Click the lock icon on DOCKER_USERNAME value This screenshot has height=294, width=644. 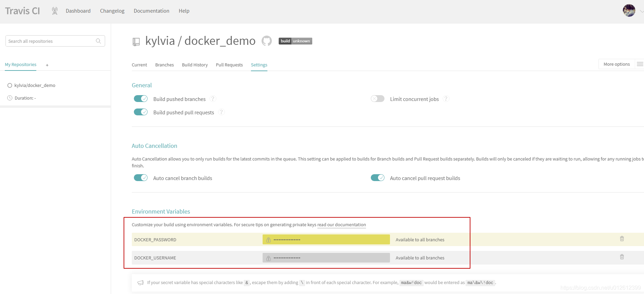[x=268, y=258]
